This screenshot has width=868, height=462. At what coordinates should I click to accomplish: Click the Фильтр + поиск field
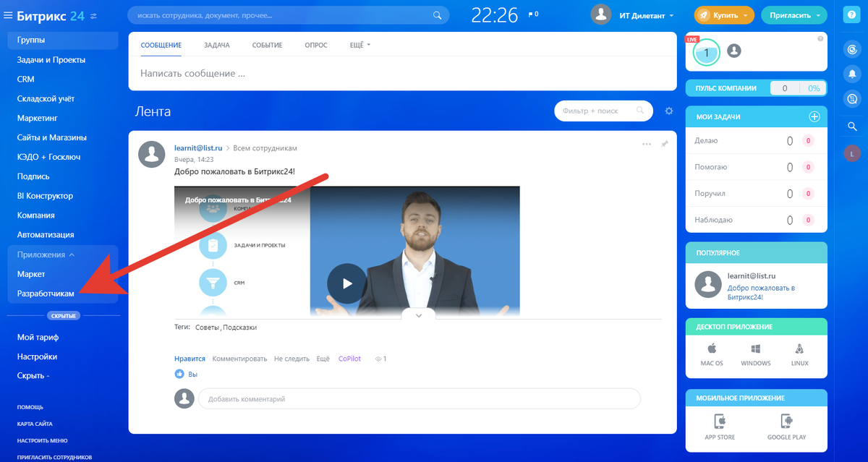pos(602,111)
